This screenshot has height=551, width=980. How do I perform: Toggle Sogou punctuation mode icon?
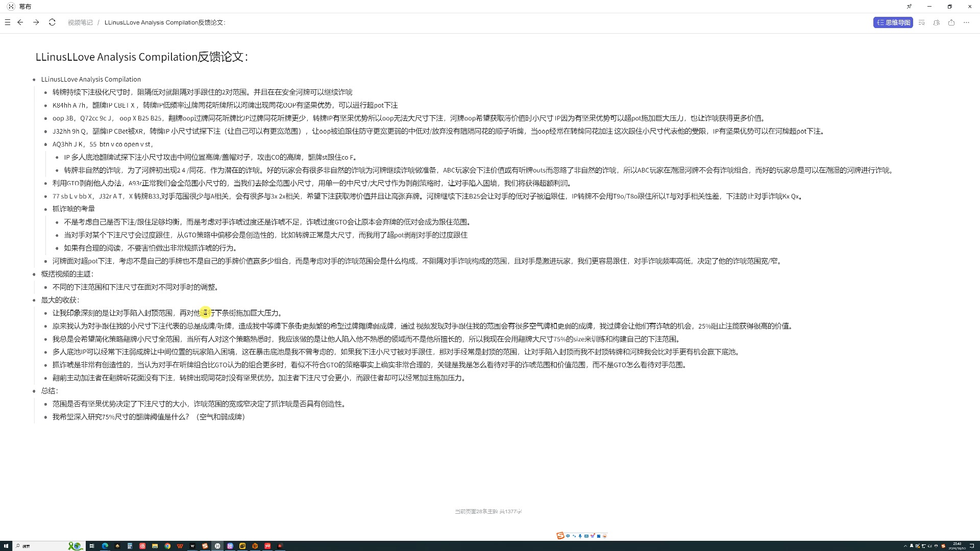(574, 536)
